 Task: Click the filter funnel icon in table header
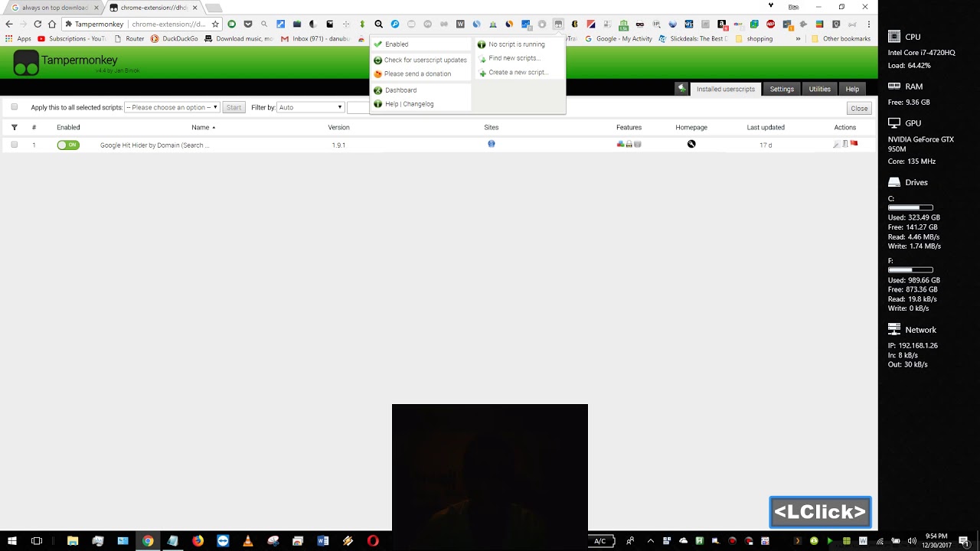pyautogui.click(x=14, y=127)
